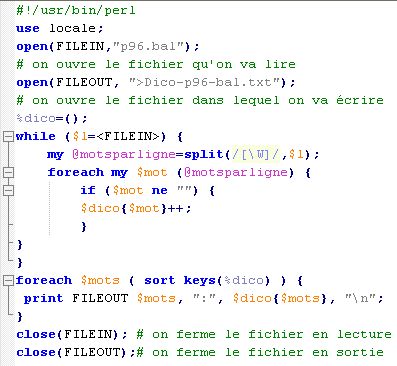Click the print FILEOUT statement

pos(204,298)
